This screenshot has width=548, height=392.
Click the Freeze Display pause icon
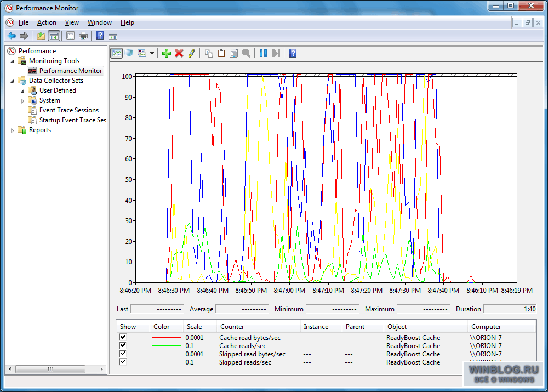(x=264, y=53)
